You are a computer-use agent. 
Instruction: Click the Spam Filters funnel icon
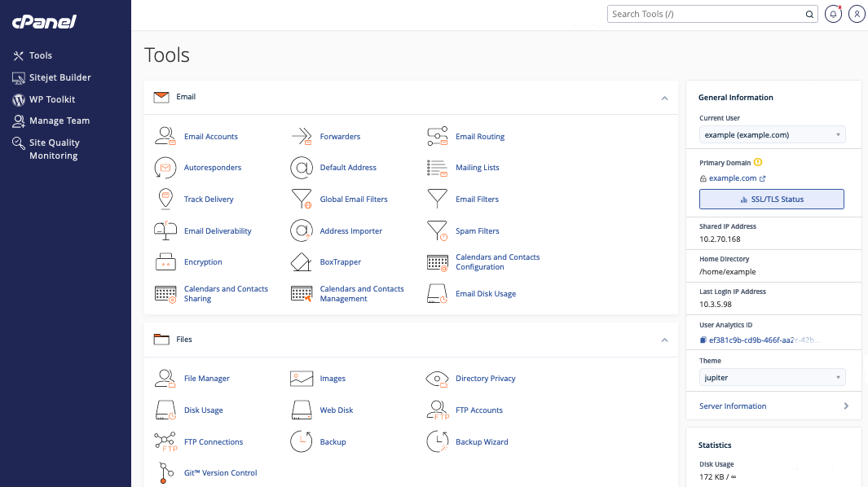pyautogui.click(x=438, y=231)
